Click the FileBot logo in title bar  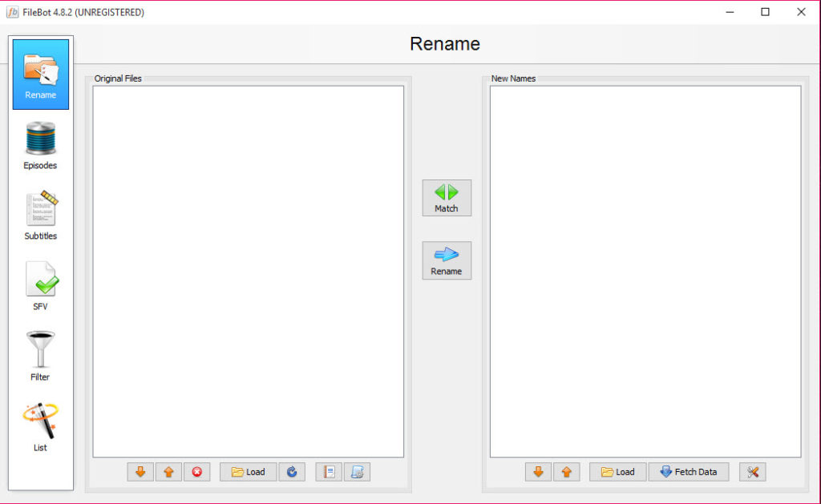(12, 12)
